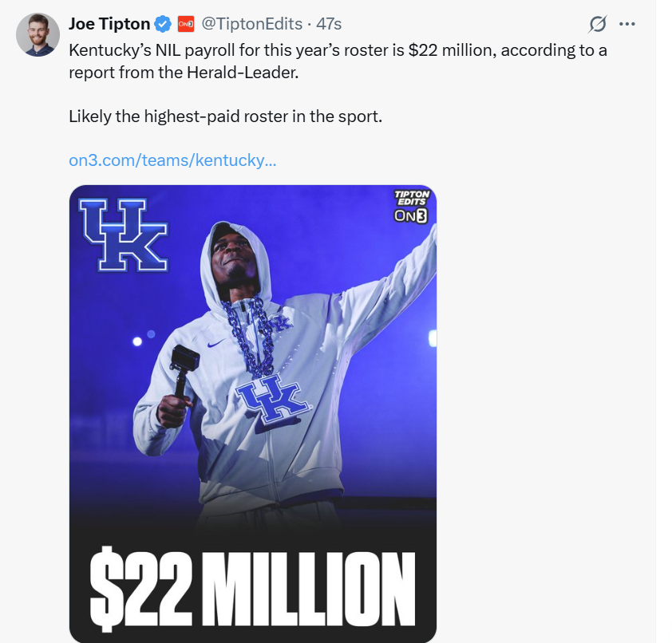Screen dimensions: 672x643
Task: Click the "Likely the highest-paid roster" sentence
Action: [x=226, y=116]
